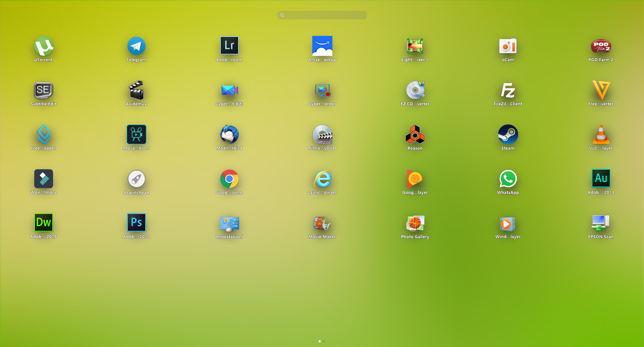The width and height of the screenshot is (644, 347).
Task: Launch the µTorrent app
Action: point(44,46)
